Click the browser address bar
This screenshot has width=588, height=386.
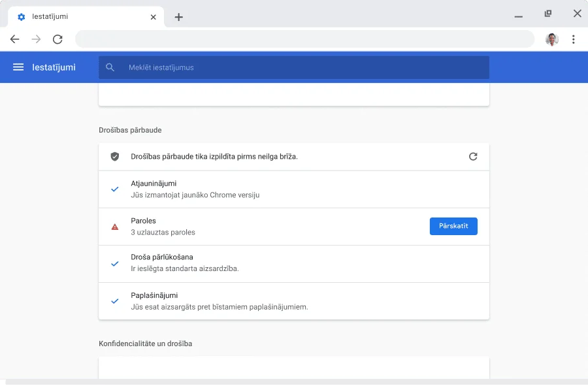[x=304, y=39]
